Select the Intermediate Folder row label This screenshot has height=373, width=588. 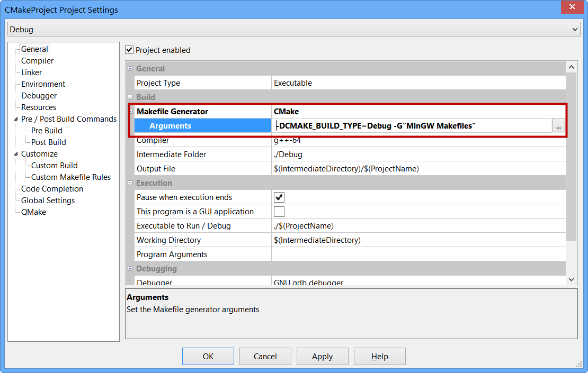tap(172, 154)
